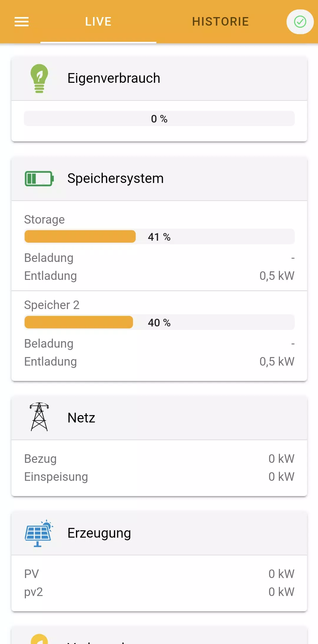Open the Eigenverbrauch card header
Viewport: 318px width, 644px height.
click(x=159, y=78)
